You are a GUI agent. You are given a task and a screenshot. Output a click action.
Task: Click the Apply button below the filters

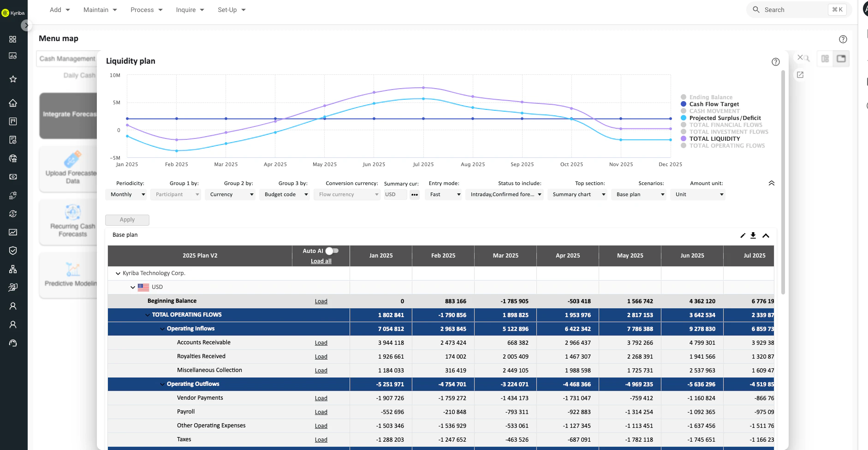pyautogui.click(x=127, y=220)
